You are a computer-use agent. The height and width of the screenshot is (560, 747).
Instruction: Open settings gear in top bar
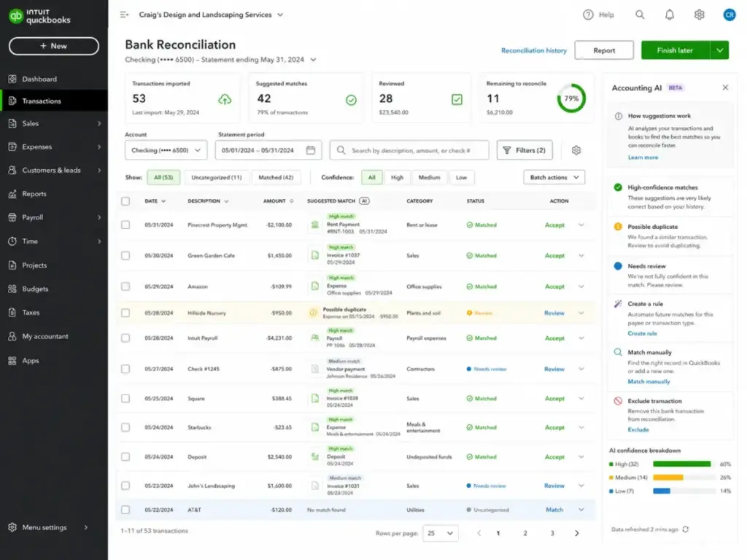click(x=699, y=15)
